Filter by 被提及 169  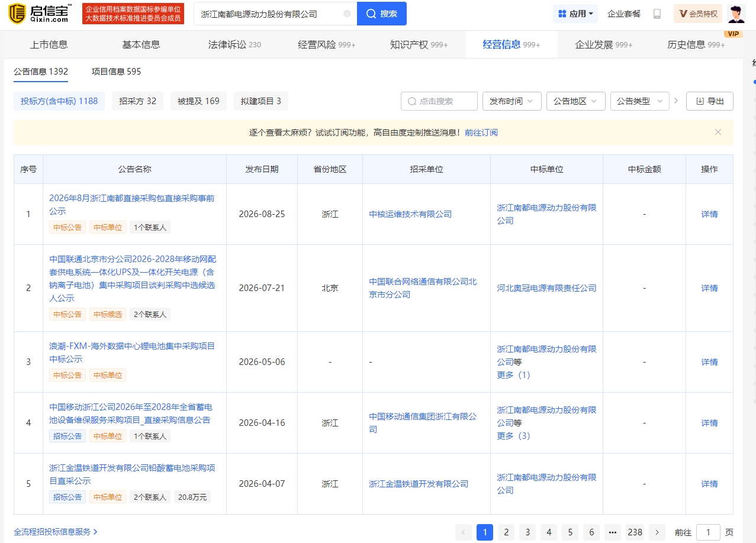[x=198, y=101]
